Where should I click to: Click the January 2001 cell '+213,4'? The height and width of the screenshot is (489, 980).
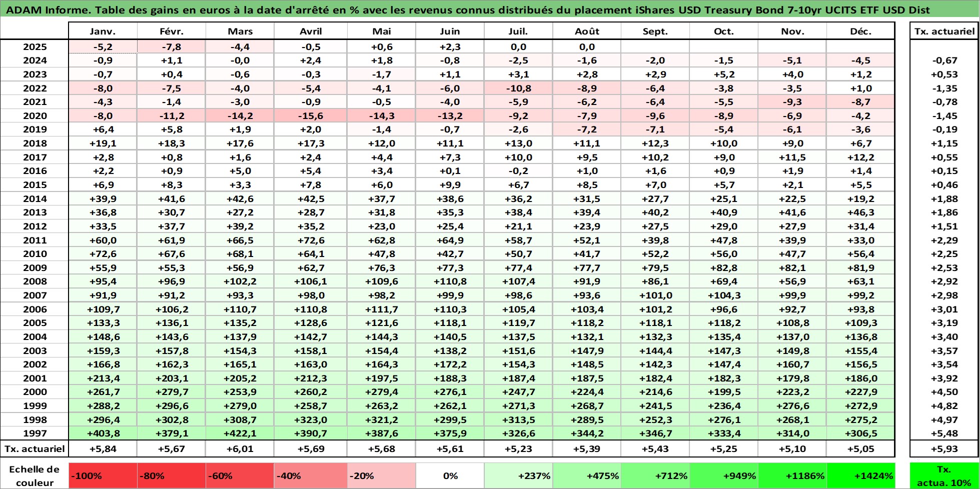pyautogui.click(x=103, y=378)
